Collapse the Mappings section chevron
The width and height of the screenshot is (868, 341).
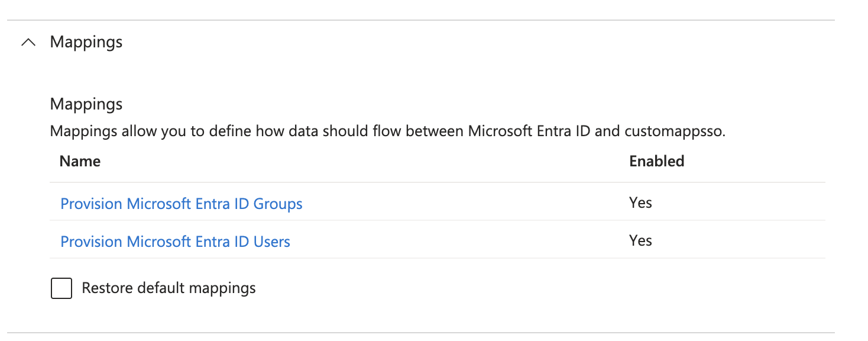pos(27,41)
